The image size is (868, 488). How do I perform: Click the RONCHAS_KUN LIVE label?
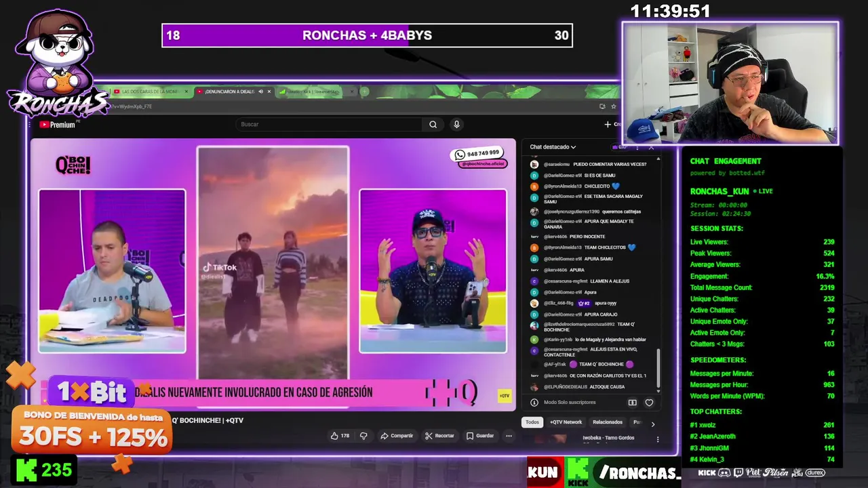point(731,192)
